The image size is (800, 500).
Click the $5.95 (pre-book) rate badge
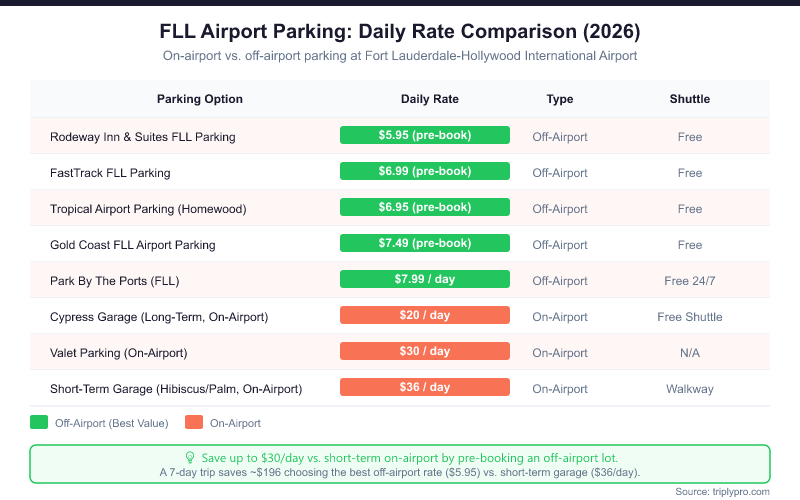click(425, 135)
